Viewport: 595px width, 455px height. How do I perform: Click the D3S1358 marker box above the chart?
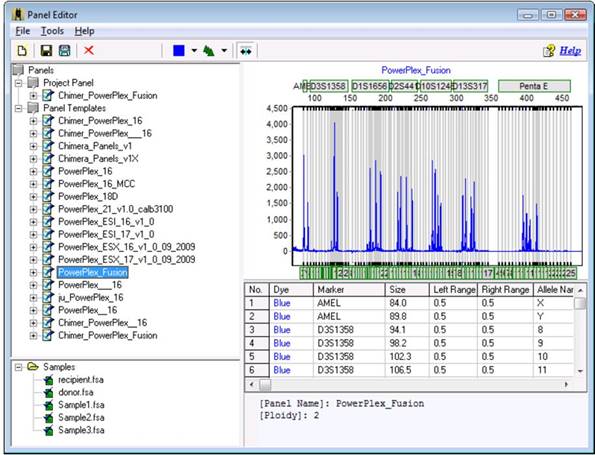[329, 86]
